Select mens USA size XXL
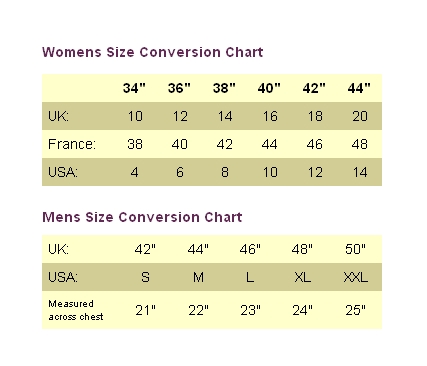This screenshot has width=427, height=366. coord(356,277)
